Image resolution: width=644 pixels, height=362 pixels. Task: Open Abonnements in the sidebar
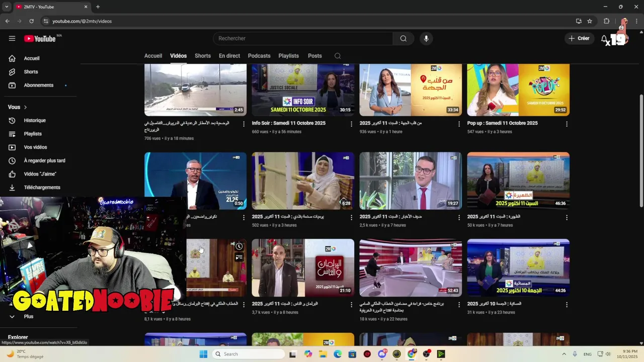[38, 85]
